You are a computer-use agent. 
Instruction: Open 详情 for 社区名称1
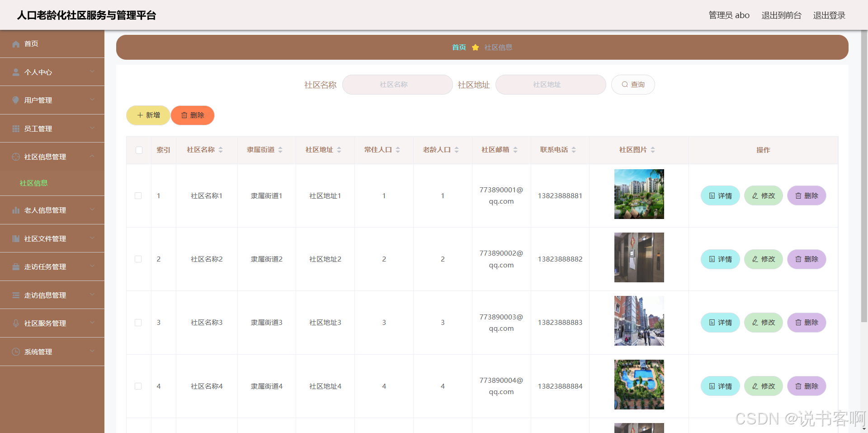click(720, 195)
